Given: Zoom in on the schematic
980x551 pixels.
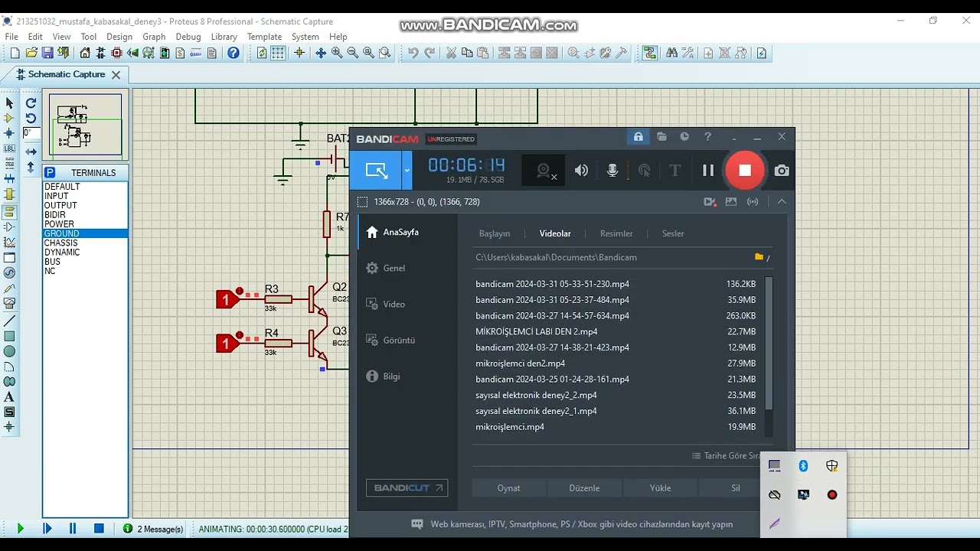Looking at the screenshot, I should pyautogui.click(x=337, y=53).
